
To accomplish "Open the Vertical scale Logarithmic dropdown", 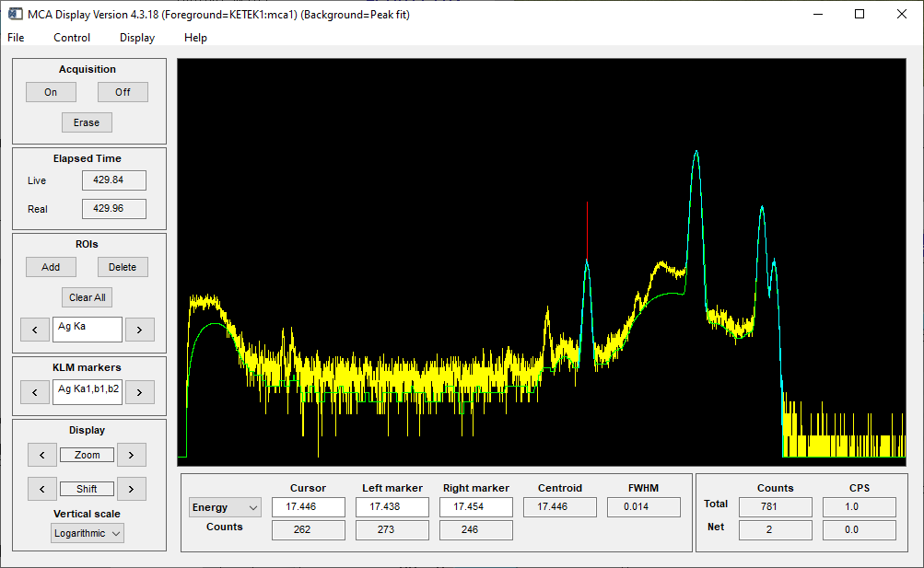I will pos(88,533).
